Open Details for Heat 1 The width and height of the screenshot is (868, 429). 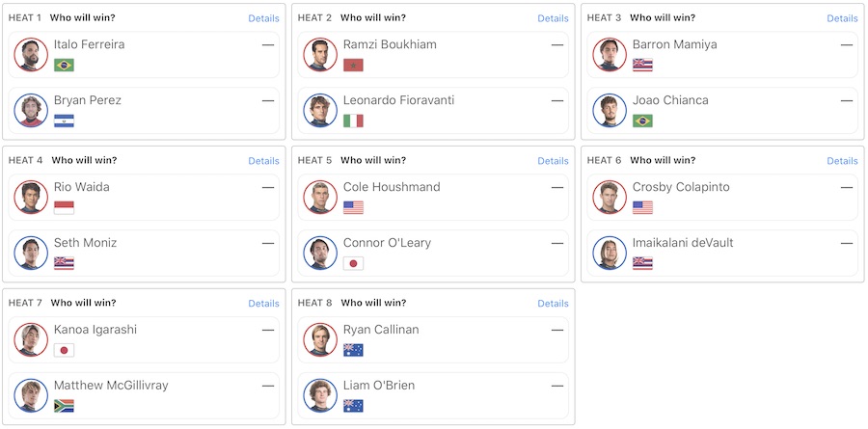(x=263, y=18)
